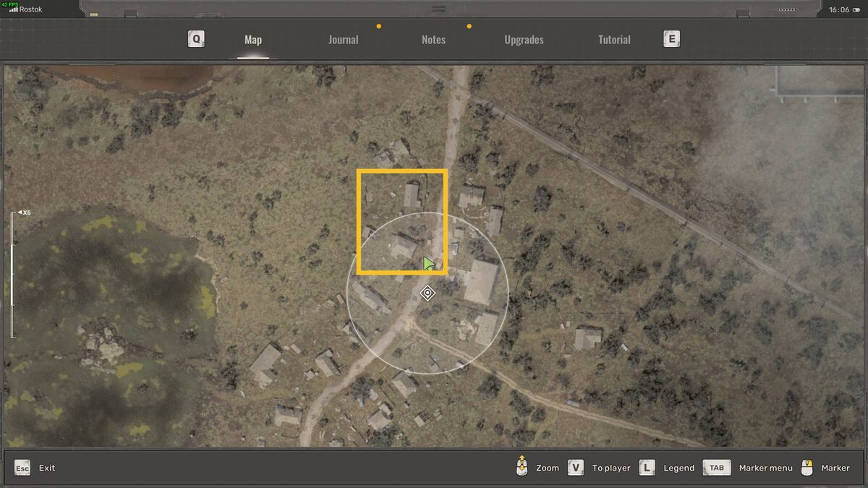This screenshot has height=488, width=868.
Task: Click the Esc key icon in bottom bar
Action: (21, 468)
